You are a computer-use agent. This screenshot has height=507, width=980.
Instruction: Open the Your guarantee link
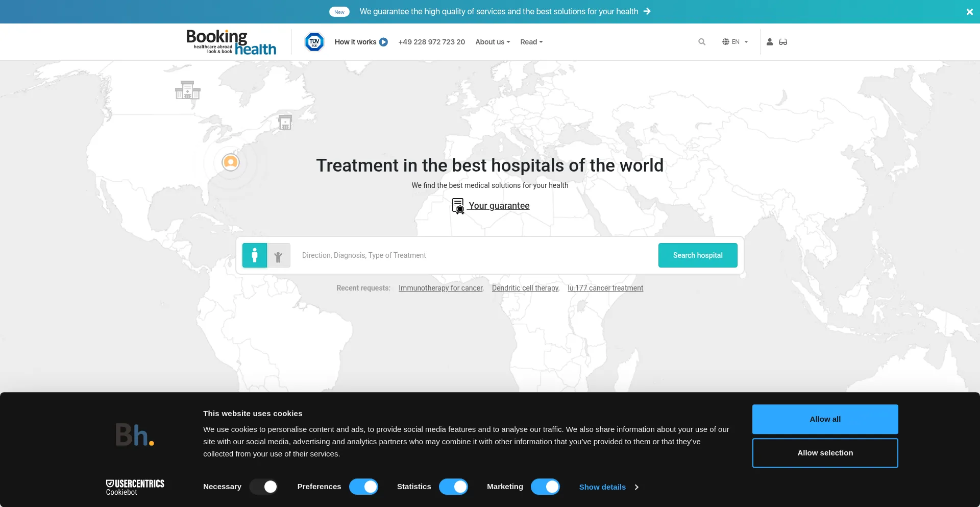click(x=499, y=206)
